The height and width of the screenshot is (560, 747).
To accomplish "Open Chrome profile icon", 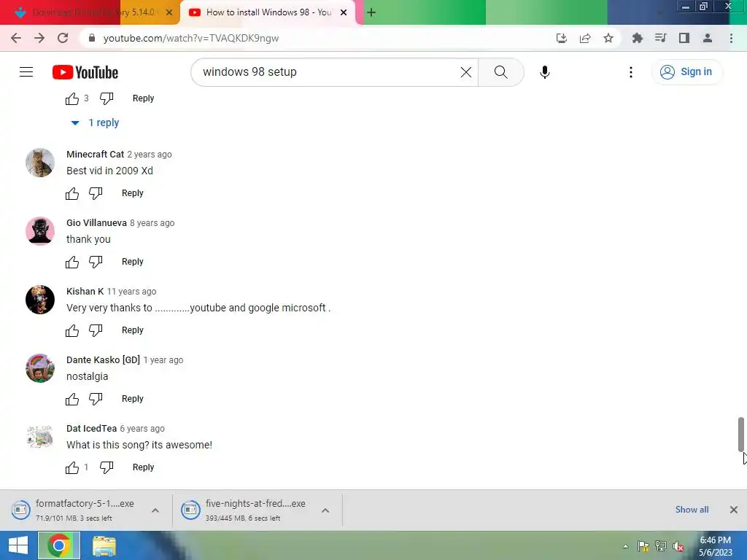I will tap(708, 38).
